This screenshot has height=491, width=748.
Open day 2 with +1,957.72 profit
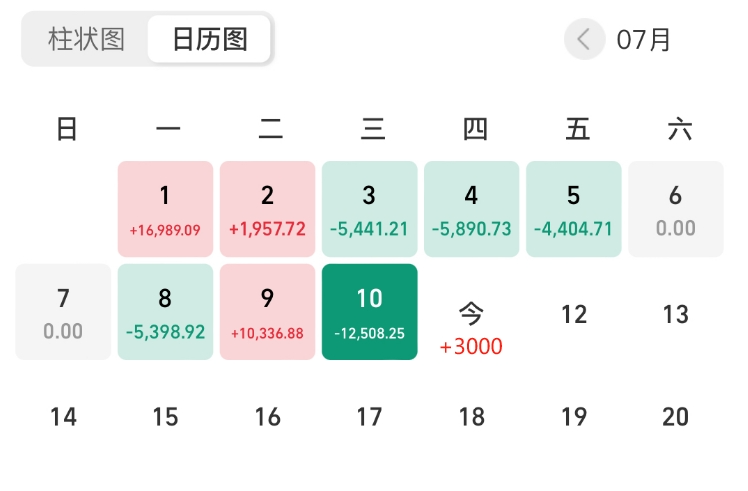[268, 209]
